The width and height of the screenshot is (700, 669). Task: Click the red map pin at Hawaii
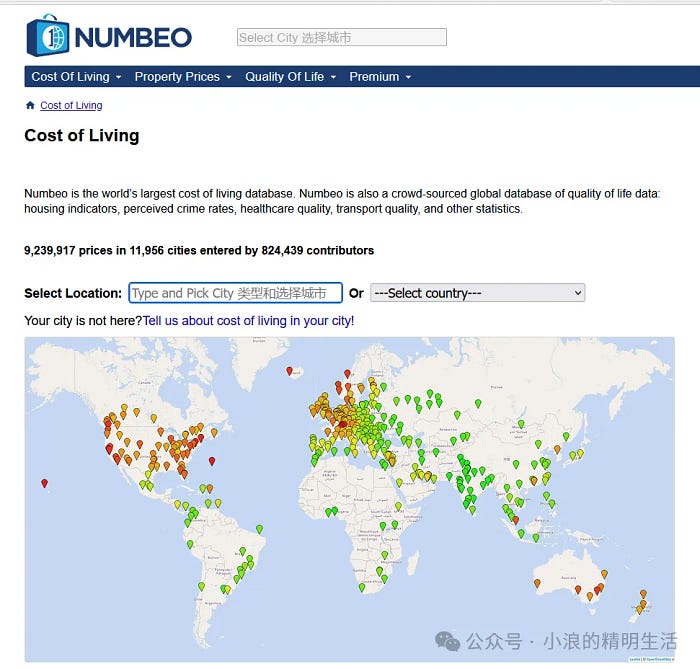[x=44, y=483]
